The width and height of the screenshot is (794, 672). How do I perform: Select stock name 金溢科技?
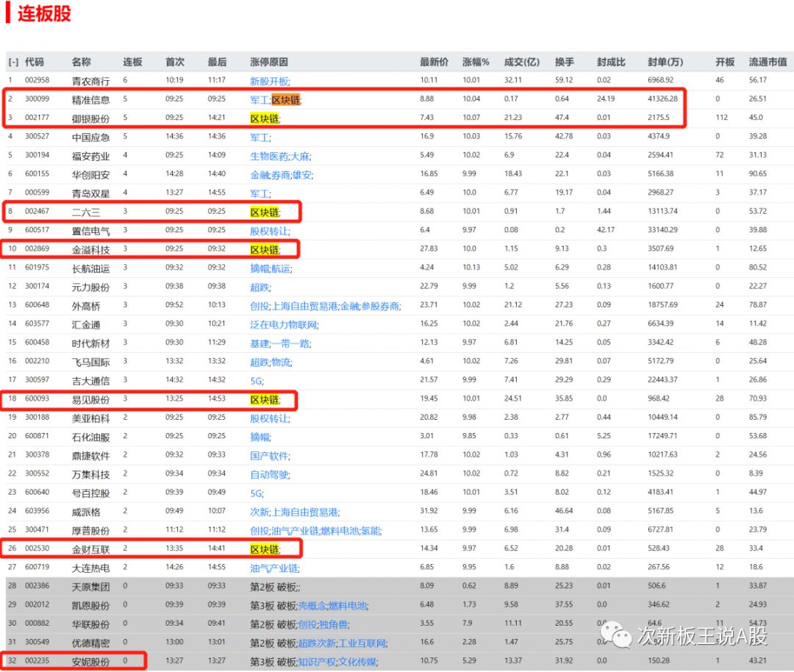90,250
